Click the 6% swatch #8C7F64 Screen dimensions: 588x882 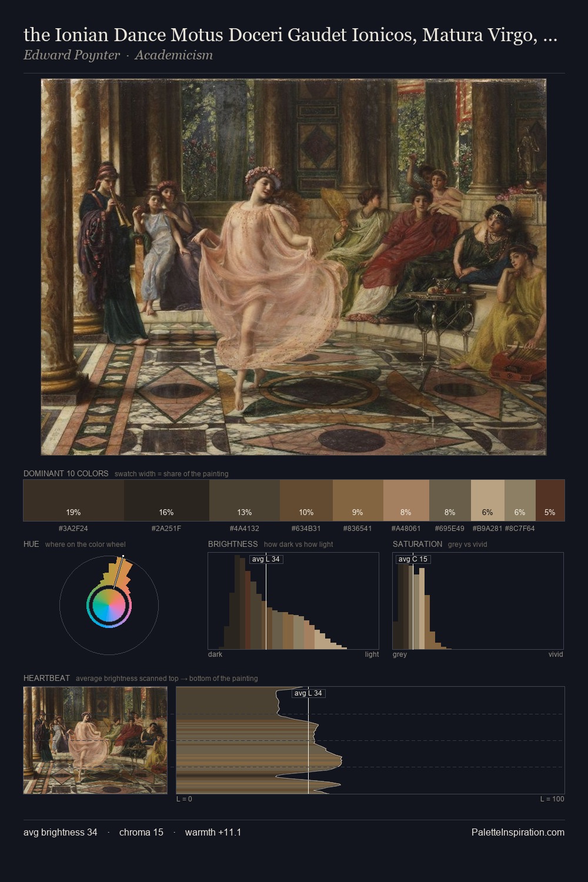[520, 500]
